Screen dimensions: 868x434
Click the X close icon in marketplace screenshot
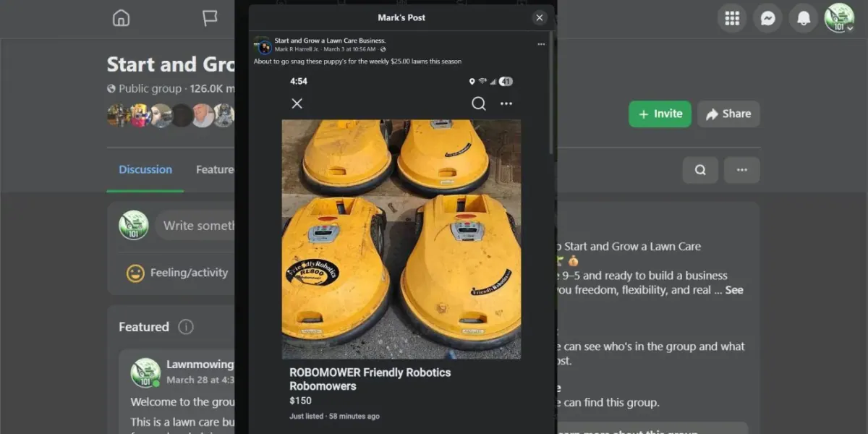pyautogui.click(x=297, y=103)
